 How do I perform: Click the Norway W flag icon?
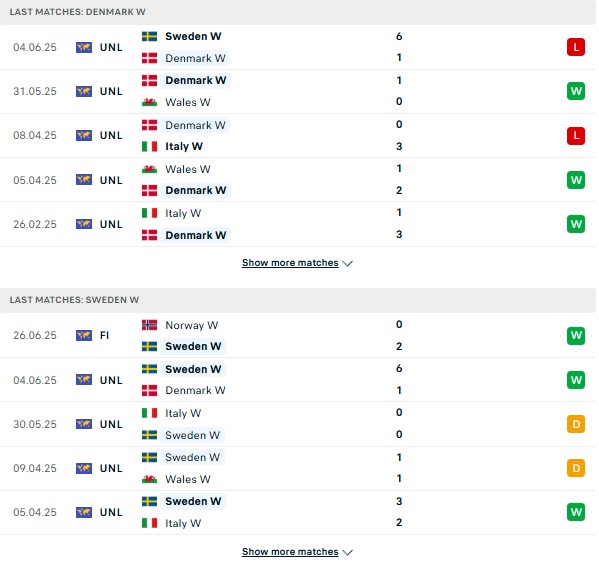(149, 325)
